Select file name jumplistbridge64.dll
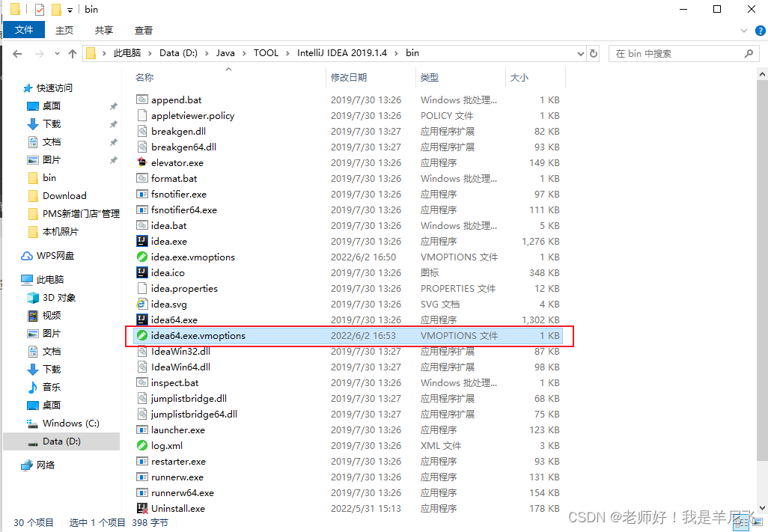Viewport: 768px width, 532px height. click(x=194, y=414)
